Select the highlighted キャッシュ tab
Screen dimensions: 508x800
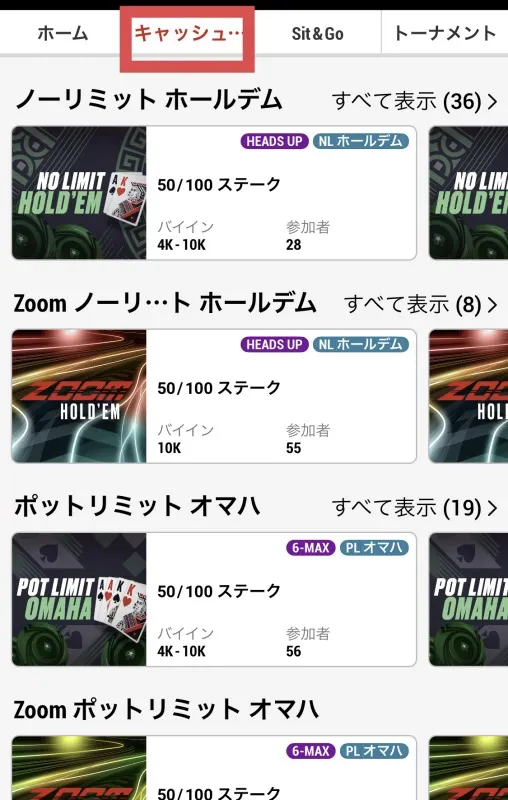[x=188, y=34]
